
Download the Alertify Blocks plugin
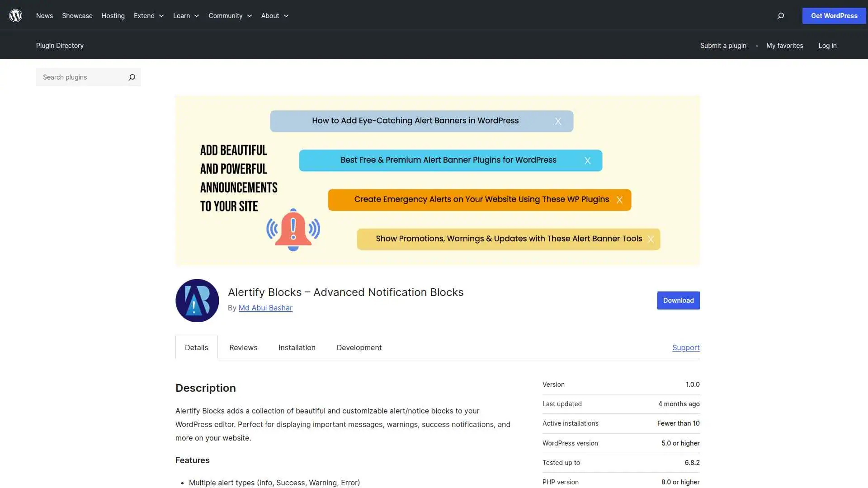coord(678,300)
